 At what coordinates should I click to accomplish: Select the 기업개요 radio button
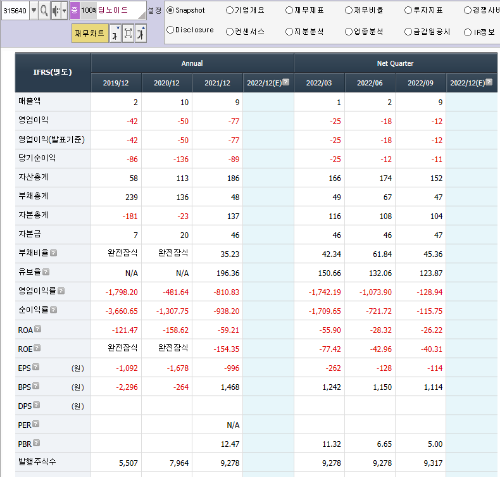pos(230,10)
